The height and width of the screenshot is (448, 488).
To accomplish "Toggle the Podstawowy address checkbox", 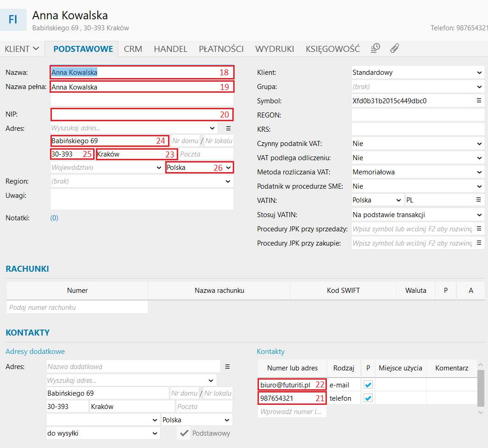I will [184, 433].
